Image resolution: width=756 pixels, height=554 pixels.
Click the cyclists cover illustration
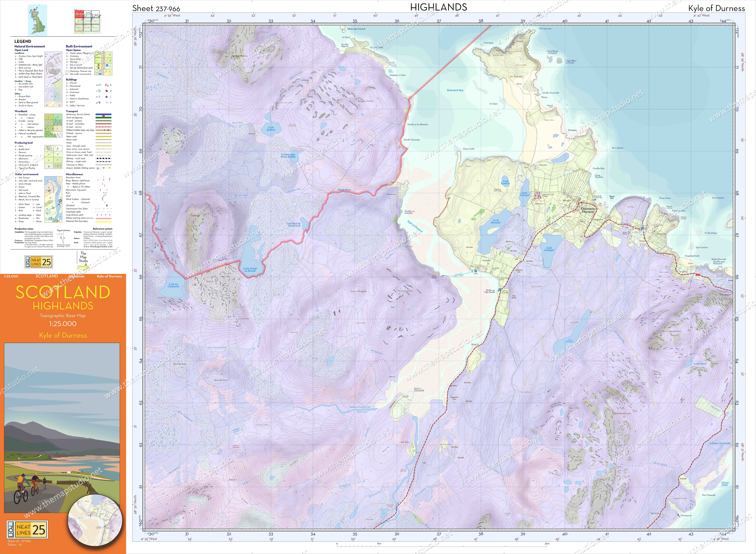[62, 428]
